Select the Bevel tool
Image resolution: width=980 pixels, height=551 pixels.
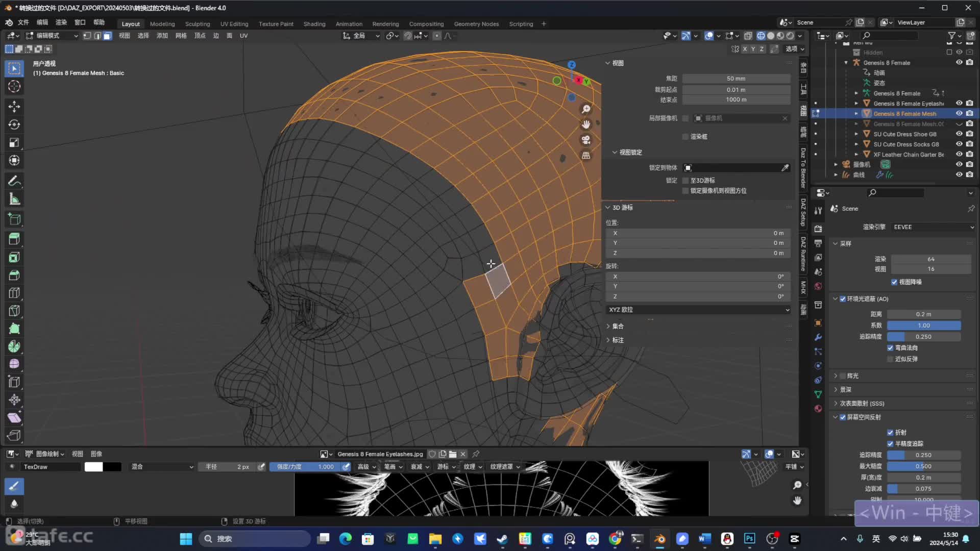coord(14,275)
